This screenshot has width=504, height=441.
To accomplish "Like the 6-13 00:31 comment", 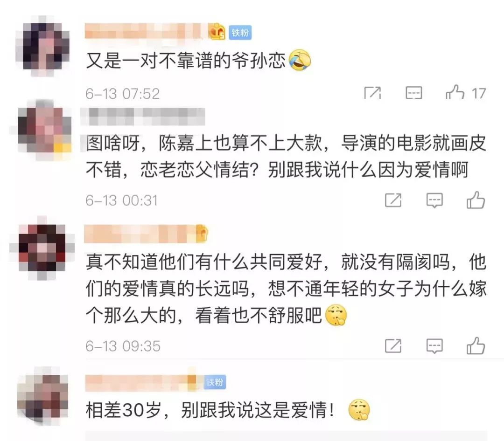I will [x=476, y=200].
